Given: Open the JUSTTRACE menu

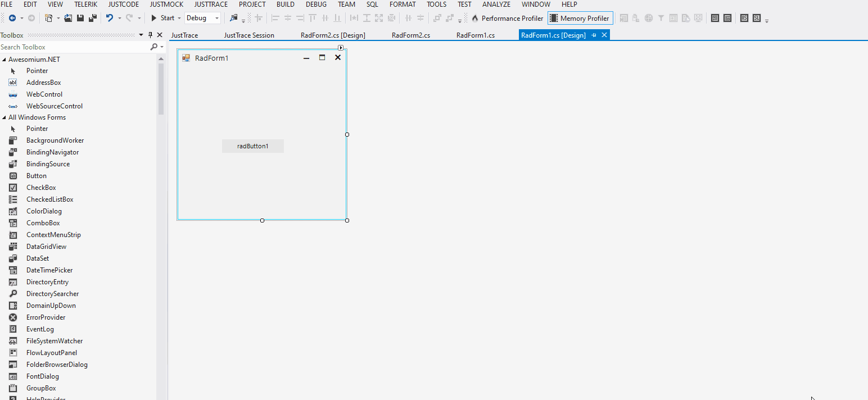Looking at the screenshot, I should 211,4.
